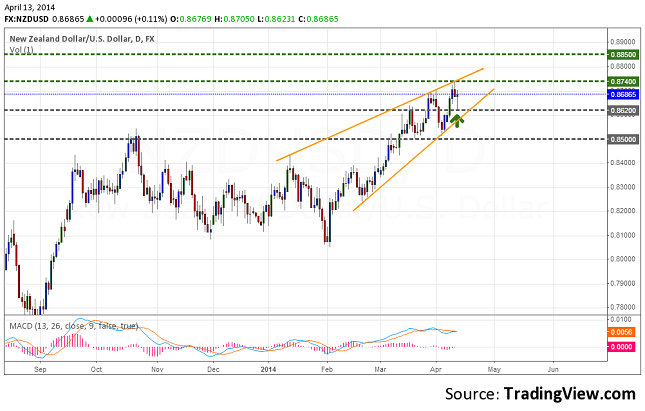645x411 pixels.
Task: Click the Vol (1) indicator label
Action: [x=22, y=50]
